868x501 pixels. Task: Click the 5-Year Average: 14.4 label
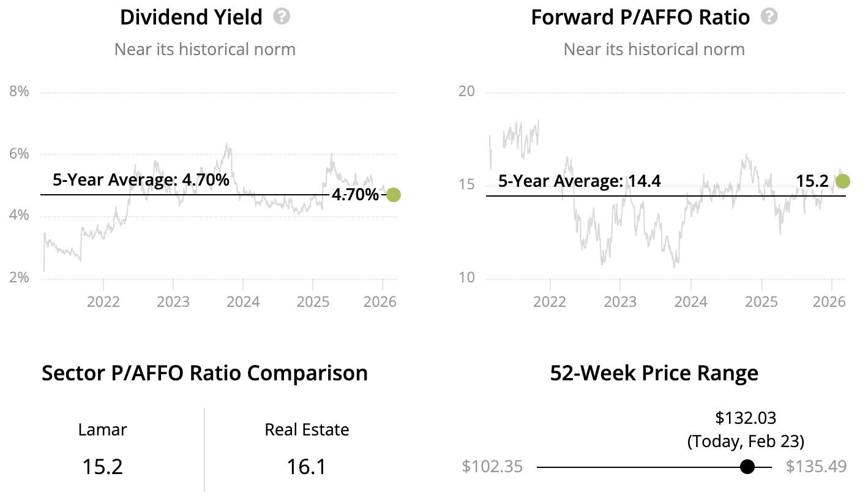579,181
